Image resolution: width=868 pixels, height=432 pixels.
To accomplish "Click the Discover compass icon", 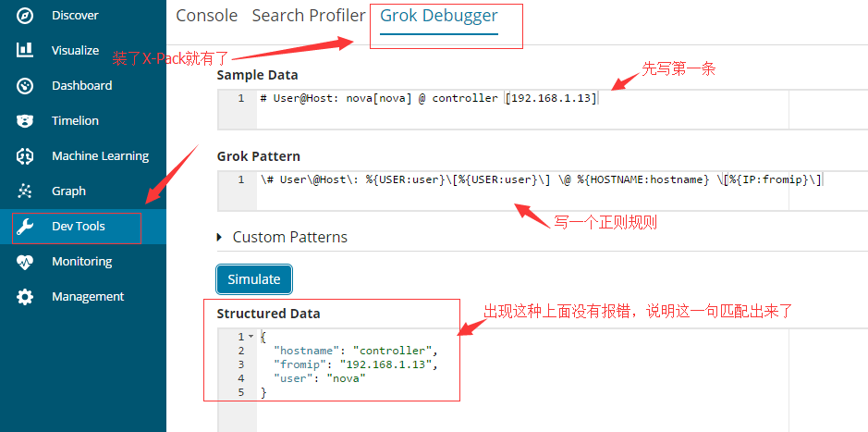I will tap(25, 16).
